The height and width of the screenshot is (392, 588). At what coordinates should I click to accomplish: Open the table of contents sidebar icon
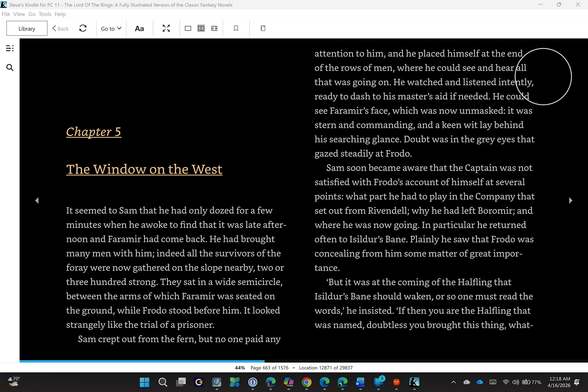10,48
